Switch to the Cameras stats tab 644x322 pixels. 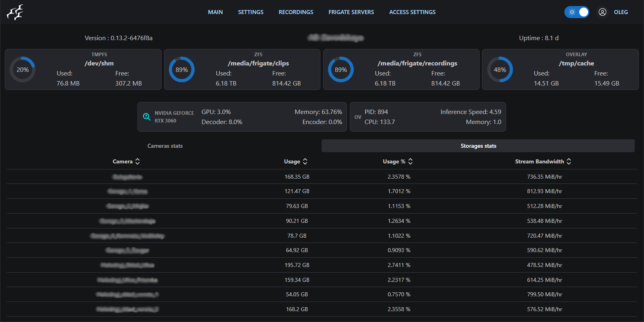tap(165, 146)
